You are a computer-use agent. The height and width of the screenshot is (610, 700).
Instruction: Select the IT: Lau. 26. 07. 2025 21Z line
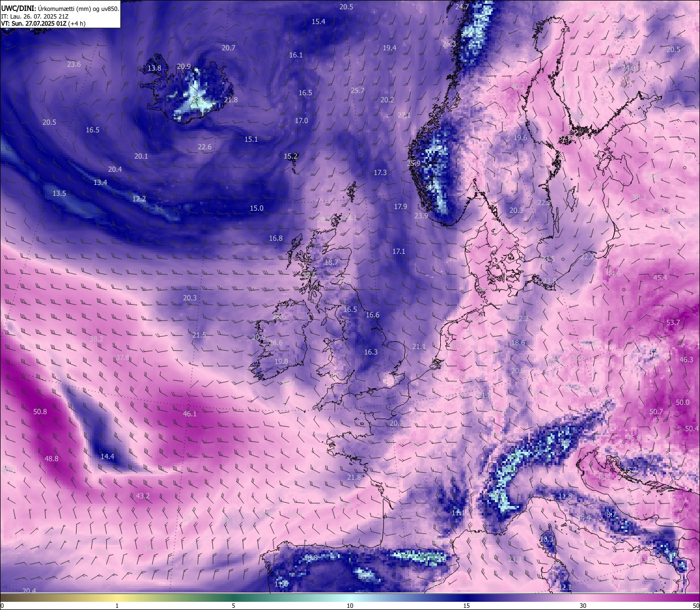tap(35, 16)
